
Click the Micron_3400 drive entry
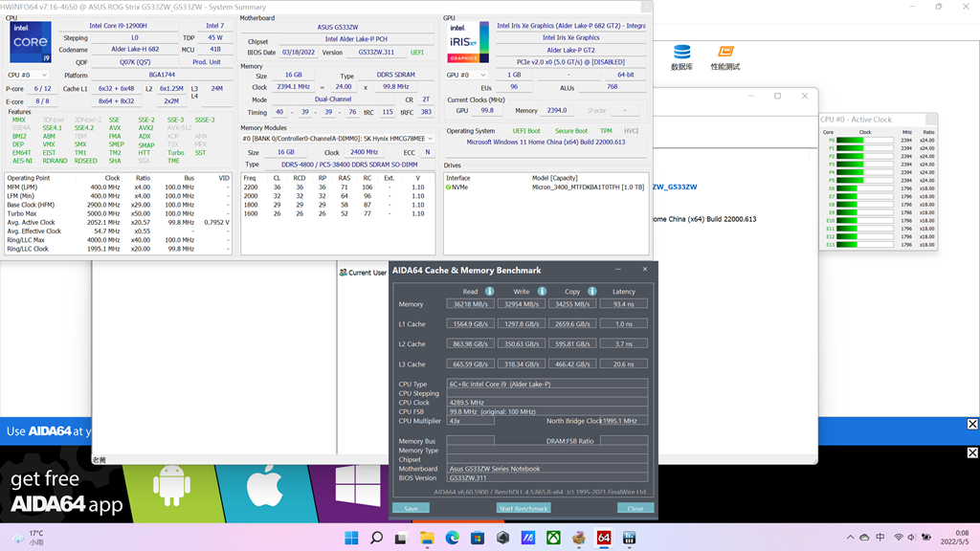coord(588,187)
